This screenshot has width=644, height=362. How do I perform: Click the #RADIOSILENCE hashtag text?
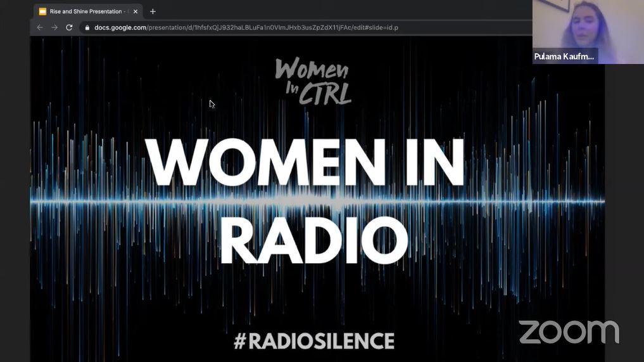[x=314, y=341]
